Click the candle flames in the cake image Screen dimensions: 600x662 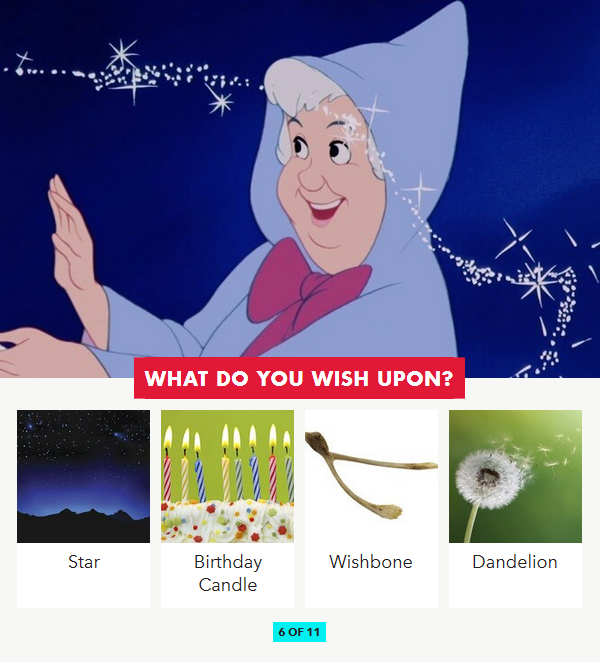tap(227, 437)
